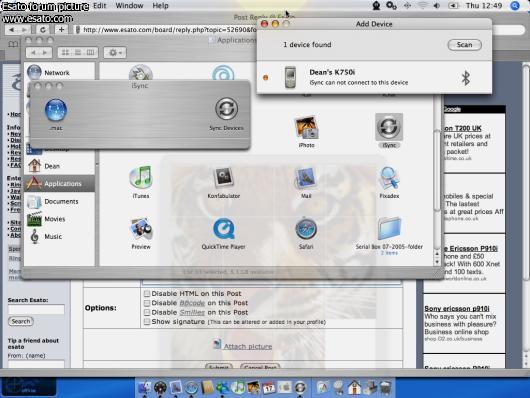The image size is (530, 398).
Task: Click the Safari back button
Action: click(11, 30)
